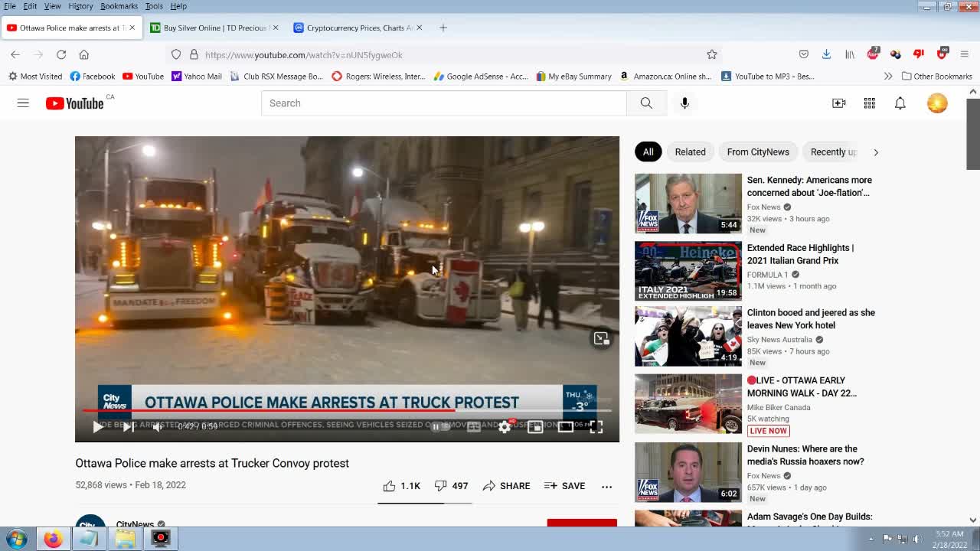Image resolution: width=980 pixels, height=551 pixels.
Task: Open the Tools menu
Action: click(154, 6)
